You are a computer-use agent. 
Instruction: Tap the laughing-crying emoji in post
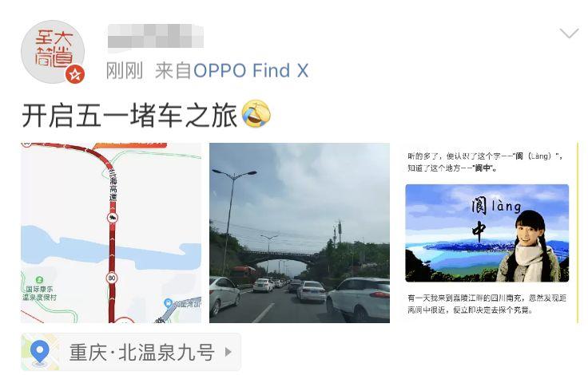coord(256,114)
